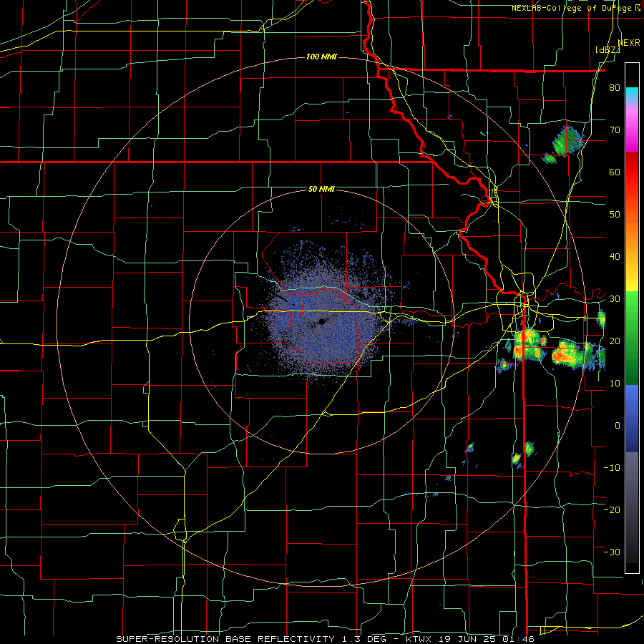Click the -10 value on the dBZ scale
The height and width of the screenshot is (644, 644).
pos(612,467)
